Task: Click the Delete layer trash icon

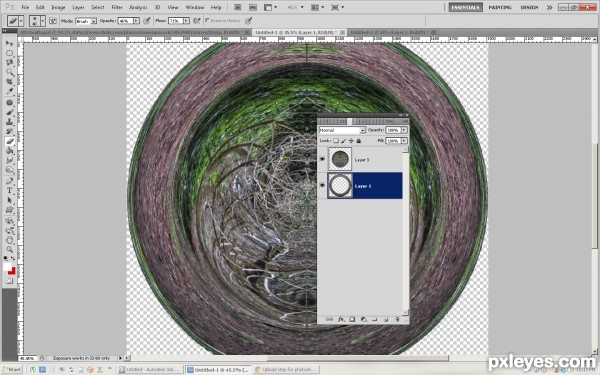Action: (x=397, y=319)
